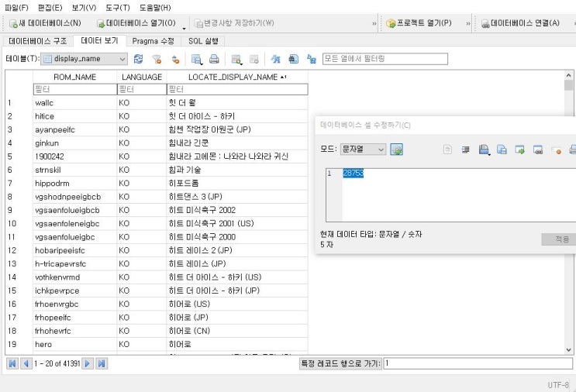576x392 pixels.
Task: Click the go-to-row number input field
Action: (478, 363)
